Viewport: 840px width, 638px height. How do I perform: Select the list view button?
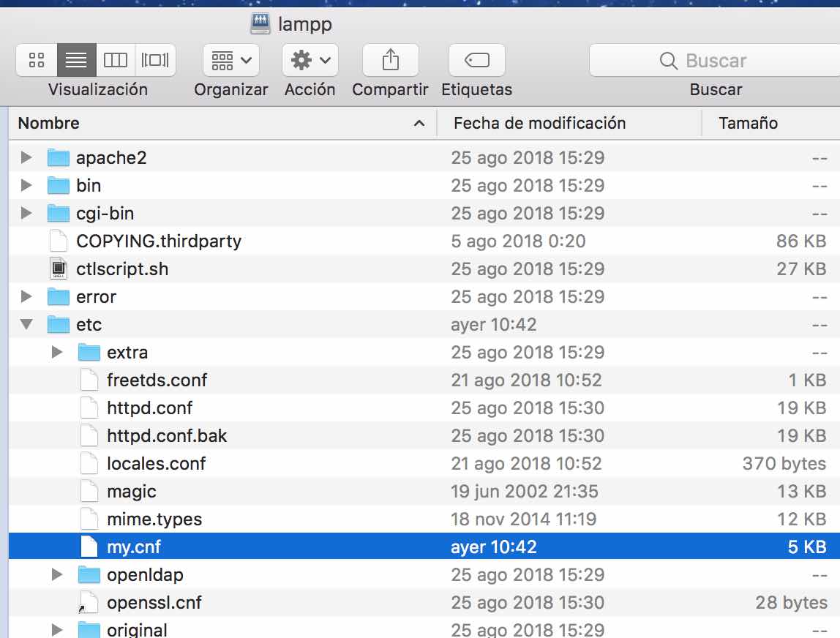76,61
